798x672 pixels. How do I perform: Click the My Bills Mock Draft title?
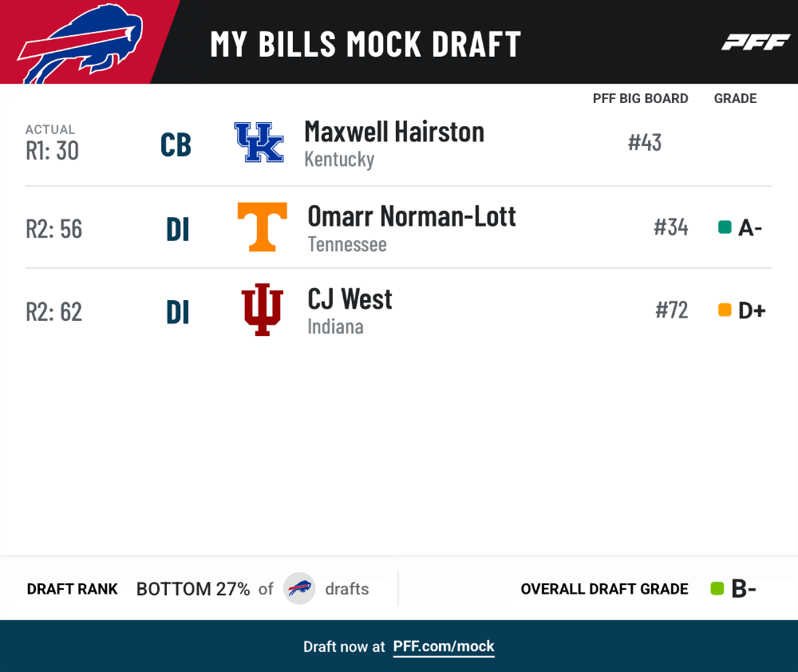point(366,44)
